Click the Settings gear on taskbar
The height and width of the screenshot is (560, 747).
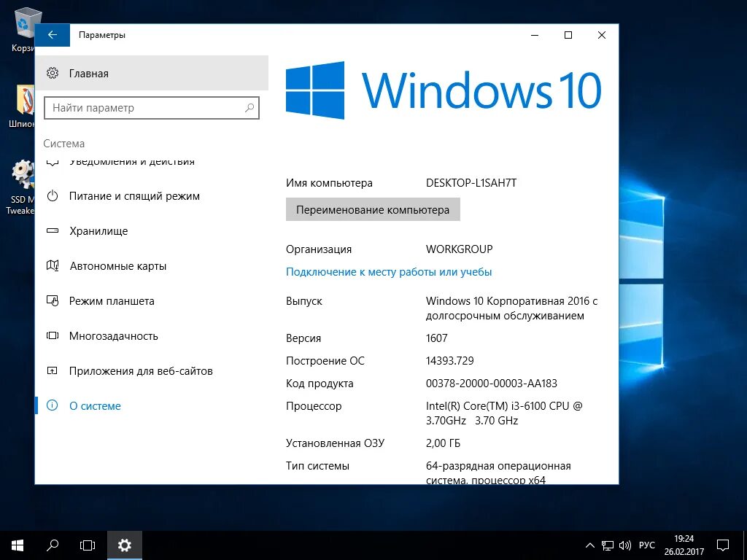click(124, 545)
